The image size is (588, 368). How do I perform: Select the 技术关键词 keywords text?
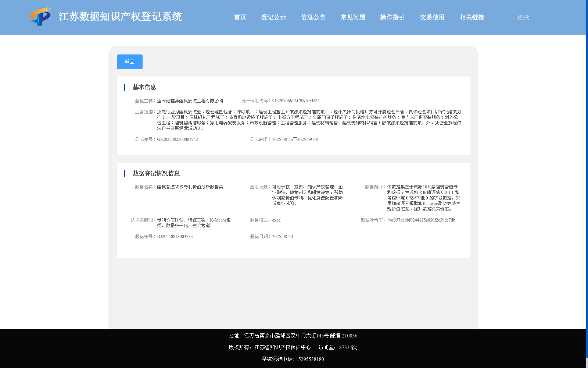194,223
